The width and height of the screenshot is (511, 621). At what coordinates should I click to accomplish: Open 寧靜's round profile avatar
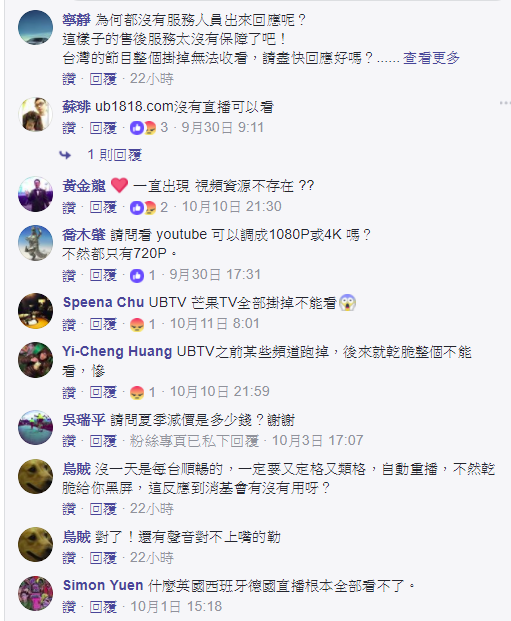point(35,27)
